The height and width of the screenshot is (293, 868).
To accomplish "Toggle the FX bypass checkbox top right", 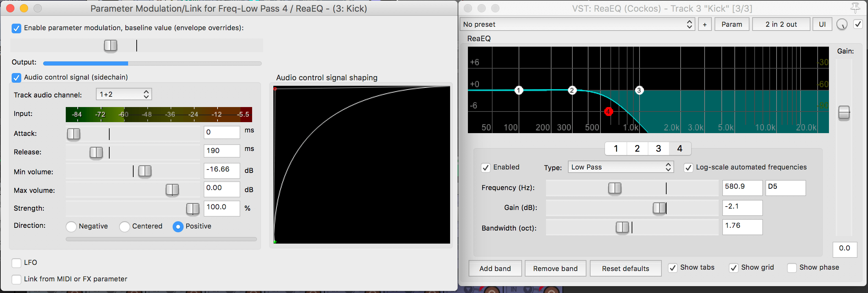I will (x=858, y=24).
